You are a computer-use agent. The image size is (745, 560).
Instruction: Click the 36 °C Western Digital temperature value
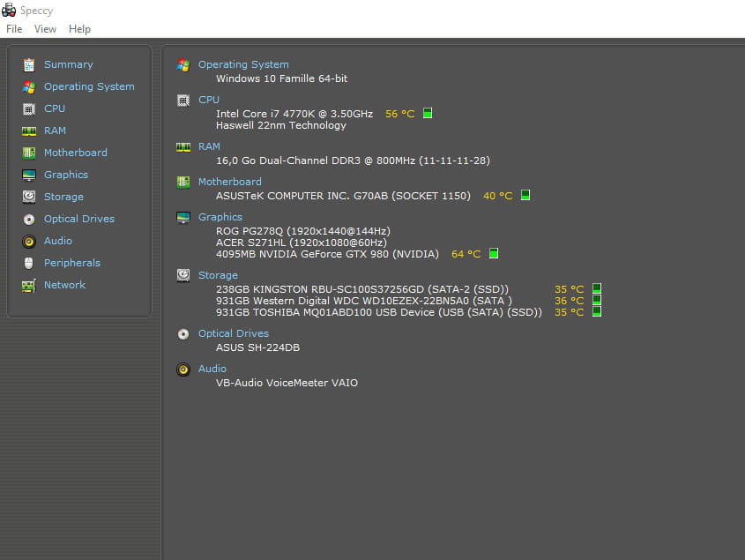coord(569,301)
